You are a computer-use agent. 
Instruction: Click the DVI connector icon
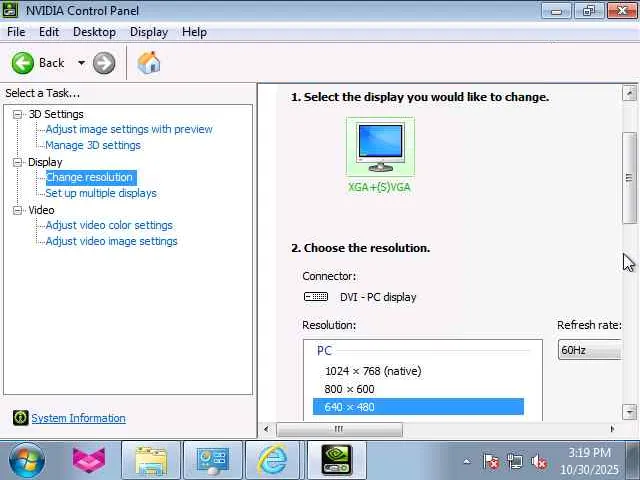[x=316, y=297]
